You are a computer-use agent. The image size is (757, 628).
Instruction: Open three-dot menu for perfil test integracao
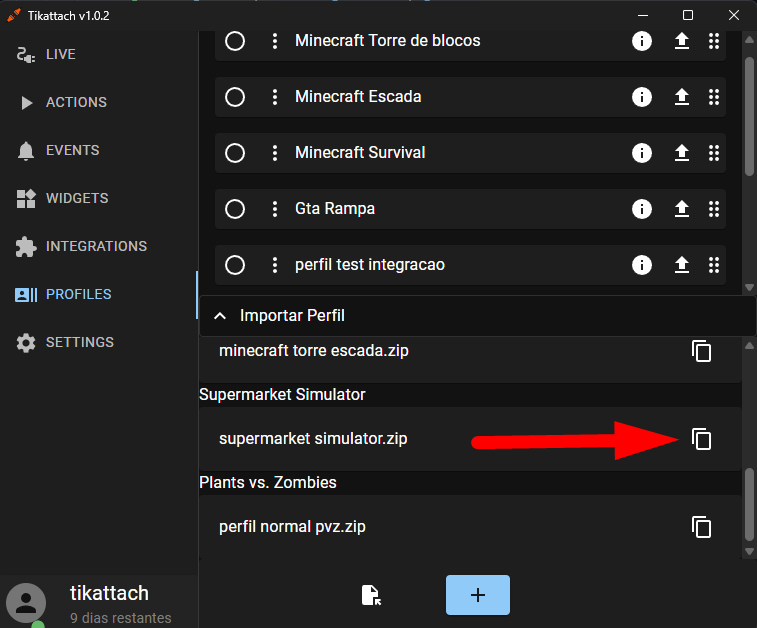(x=275, y=265)
